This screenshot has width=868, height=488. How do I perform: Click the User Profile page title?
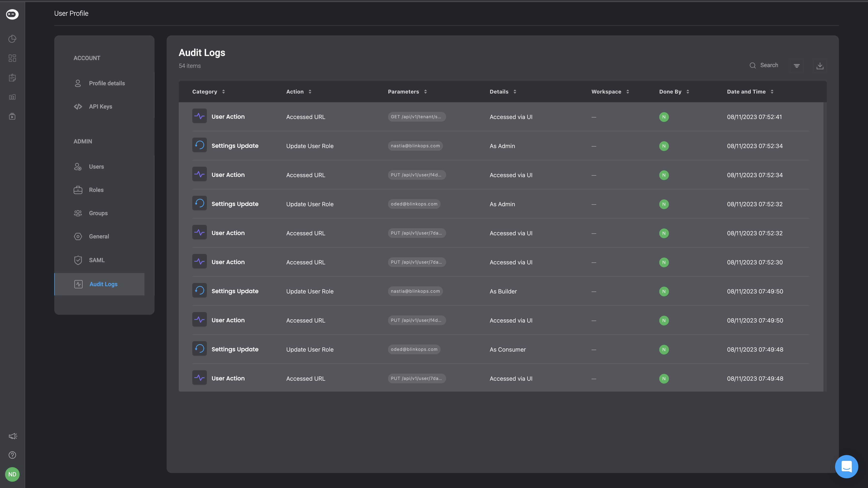pos(71,14)
